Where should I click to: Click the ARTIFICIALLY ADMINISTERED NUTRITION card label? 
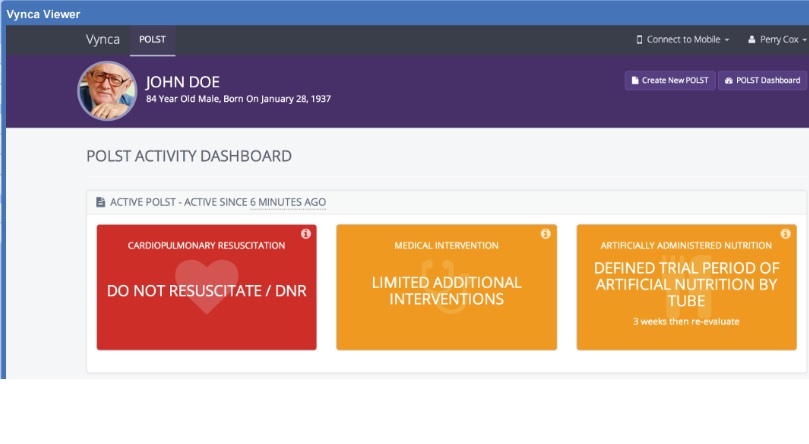[x=686, y=245]
